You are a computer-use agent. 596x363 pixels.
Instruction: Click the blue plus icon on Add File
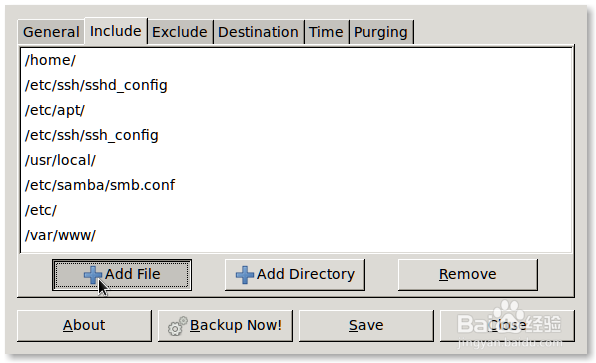tap(93, 275)
